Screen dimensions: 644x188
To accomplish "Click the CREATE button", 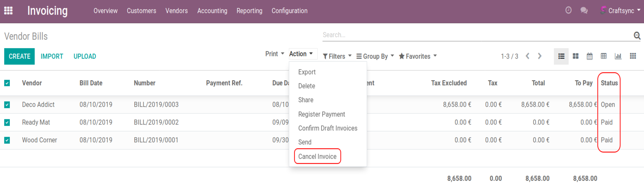I will 20,57.
